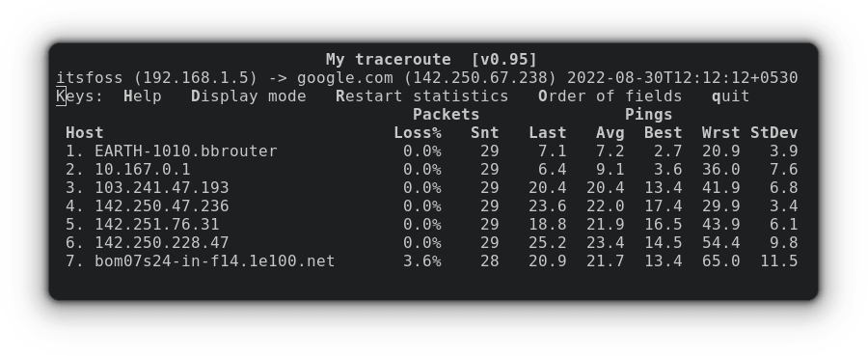Click the quit option

click(731, 96)
